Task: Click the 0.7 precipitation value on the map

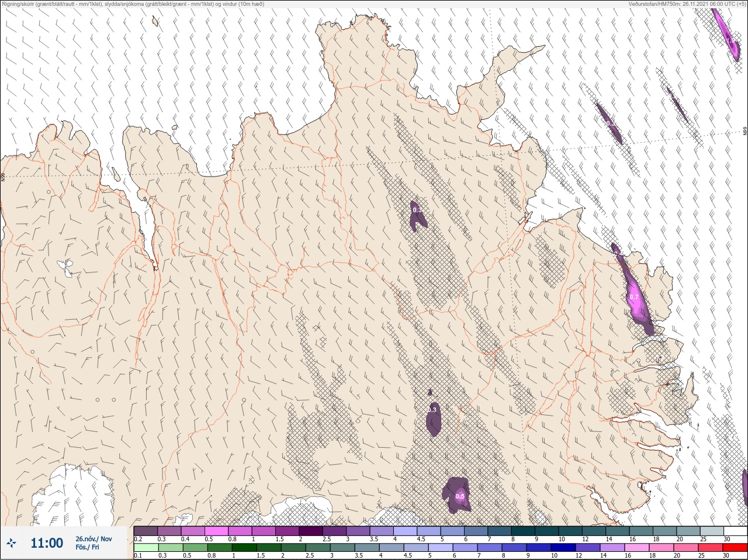Action: tap(635, 297)
